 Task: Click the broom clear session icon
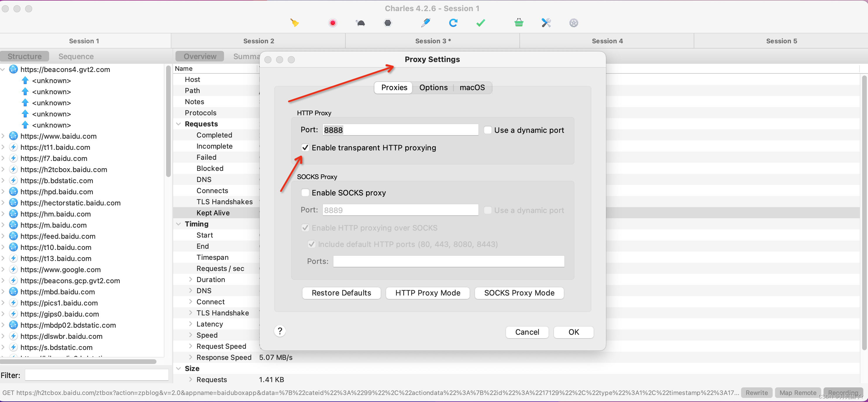click(294, 23)
